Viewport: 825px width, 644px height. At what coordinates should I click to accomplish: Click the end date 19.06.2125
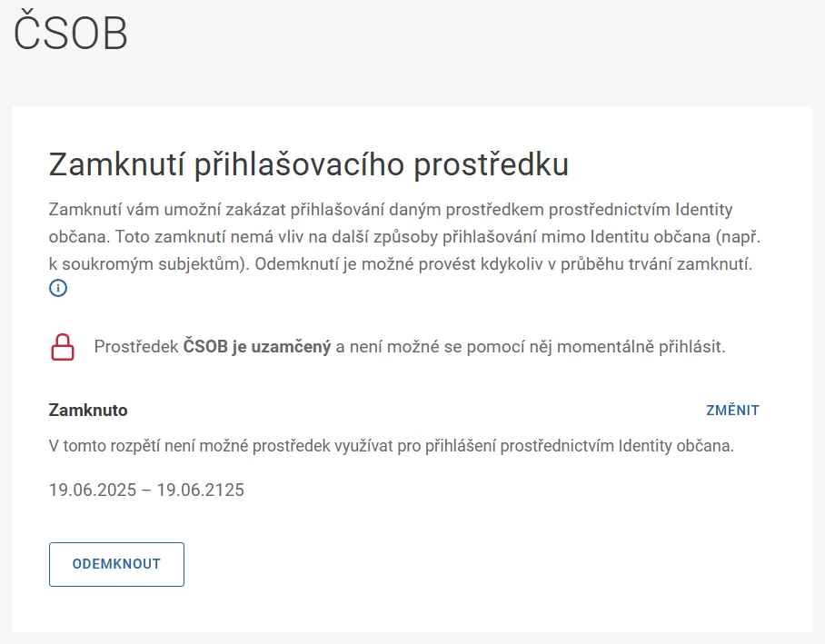[201, 490]
